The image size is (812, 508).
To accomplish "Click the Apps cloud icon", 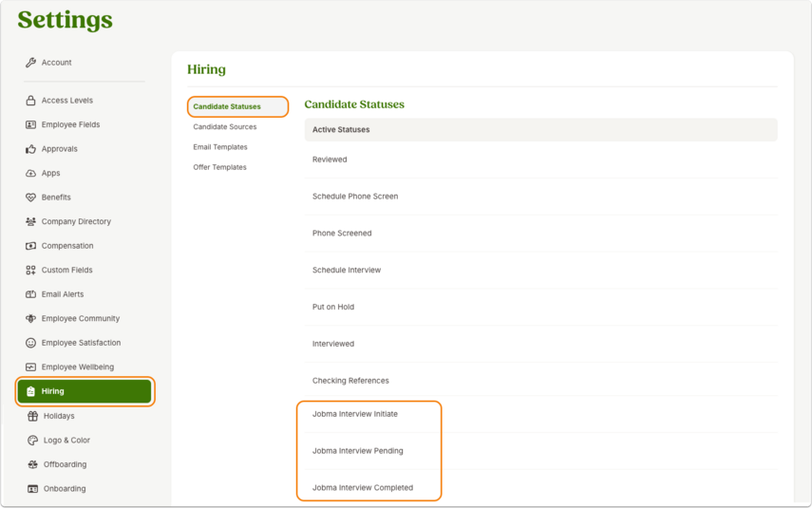I will click(x=30, y=173).
